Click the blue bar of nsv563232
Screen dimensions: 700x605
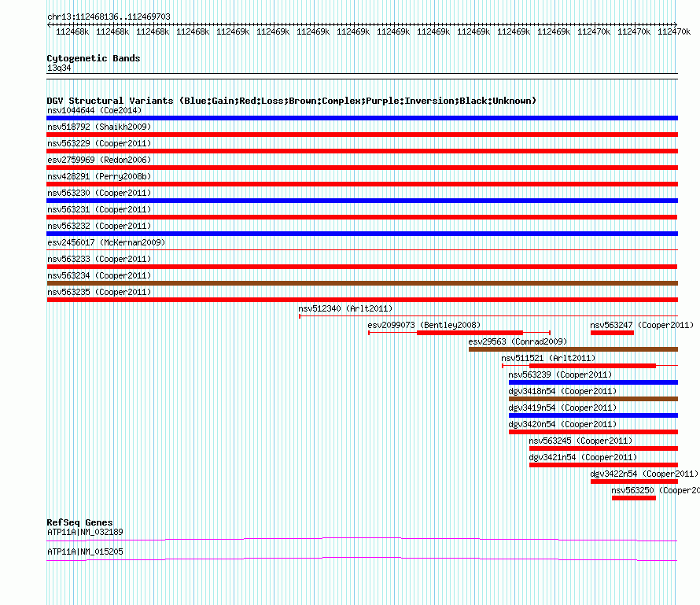click(x=362, y=234)
